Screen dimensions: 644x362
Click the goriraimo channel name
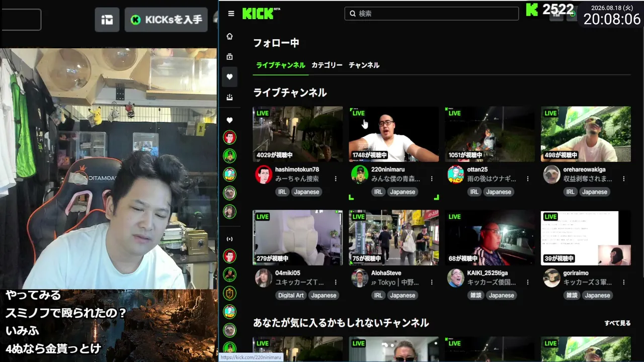[576, 273]
